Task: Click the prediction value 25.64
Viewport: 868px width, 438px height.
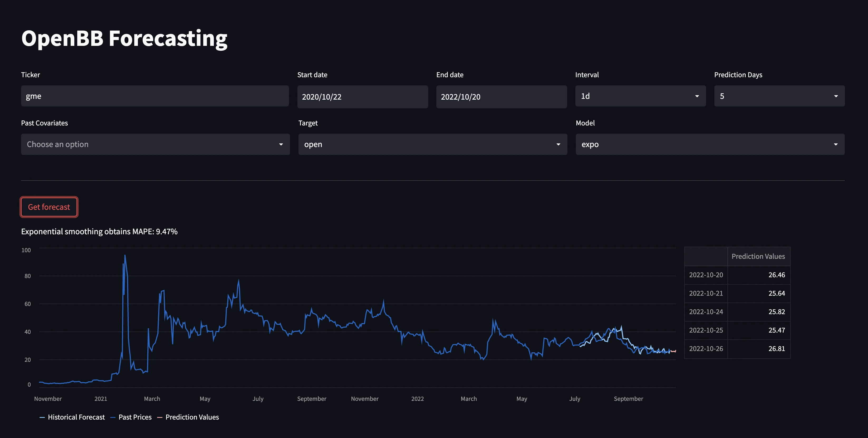Action: click(777, 293)
